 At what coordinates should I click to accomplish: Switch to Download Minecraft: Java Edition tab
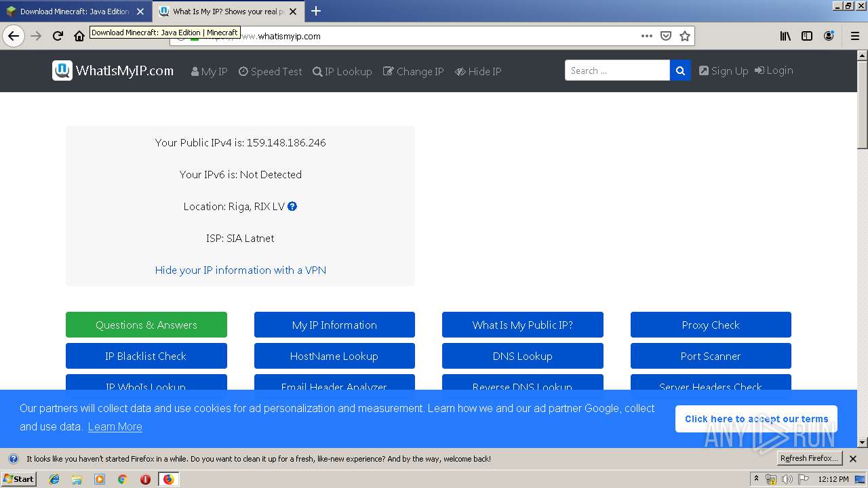tap(74, 12)
